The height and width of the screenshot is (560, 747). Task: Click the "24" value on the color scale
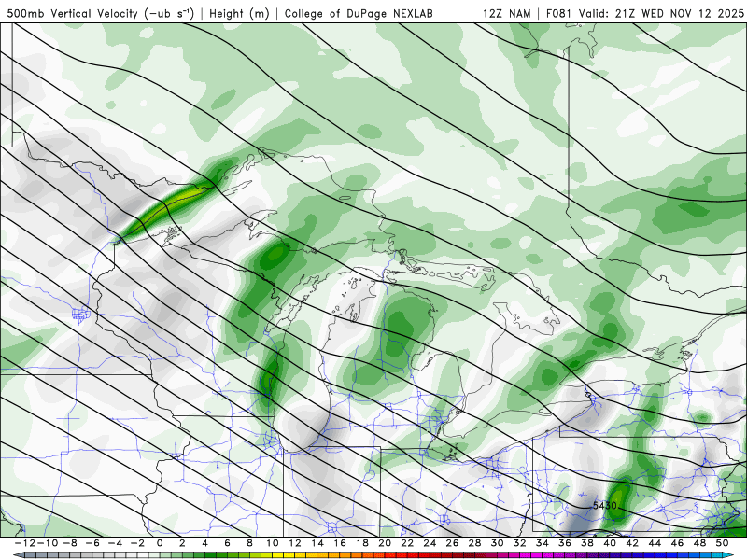click(430, 543)
